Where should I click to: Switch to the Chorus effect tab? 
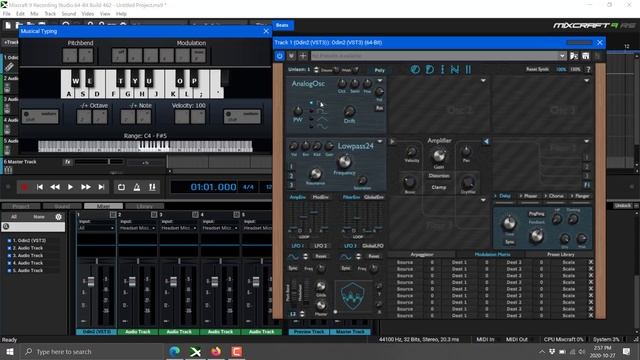556,196
